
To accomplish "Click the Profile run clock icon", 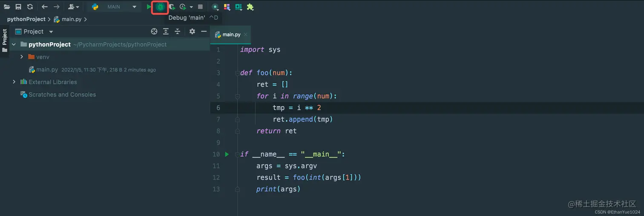I will (183, 7).
